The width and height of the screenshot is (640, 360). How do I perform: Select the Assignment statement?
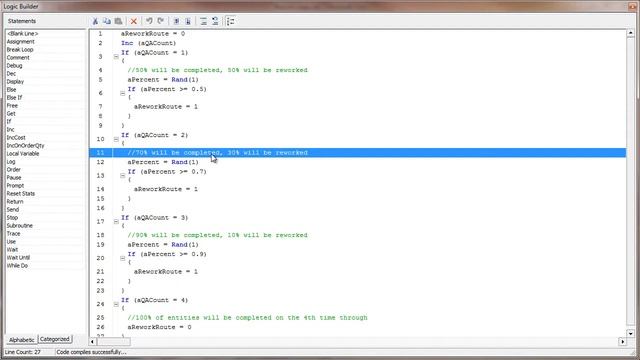pos(20,42)
